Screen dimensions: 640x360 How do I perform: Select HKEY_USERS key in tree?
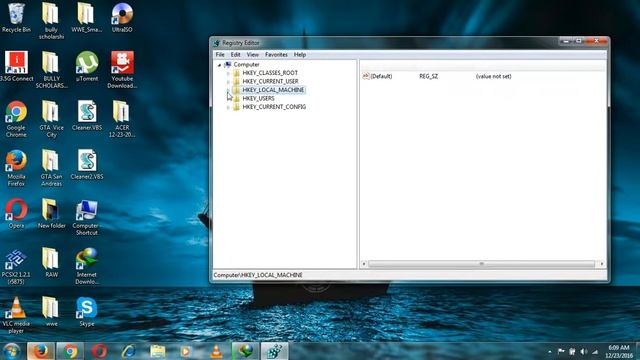pyautogui.click(x=258, y=98)
